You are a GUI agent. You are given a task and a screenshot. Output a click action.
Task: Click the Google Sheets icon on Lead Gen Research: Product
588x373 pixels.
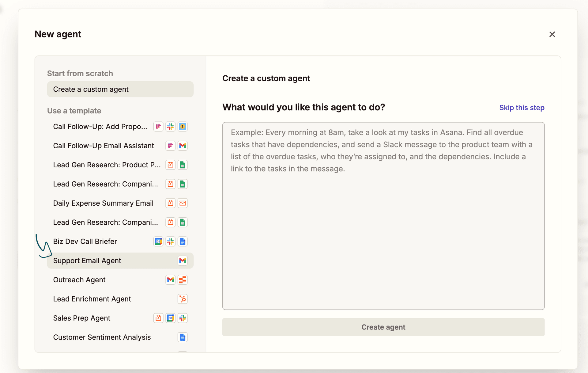tap(183, 165)
